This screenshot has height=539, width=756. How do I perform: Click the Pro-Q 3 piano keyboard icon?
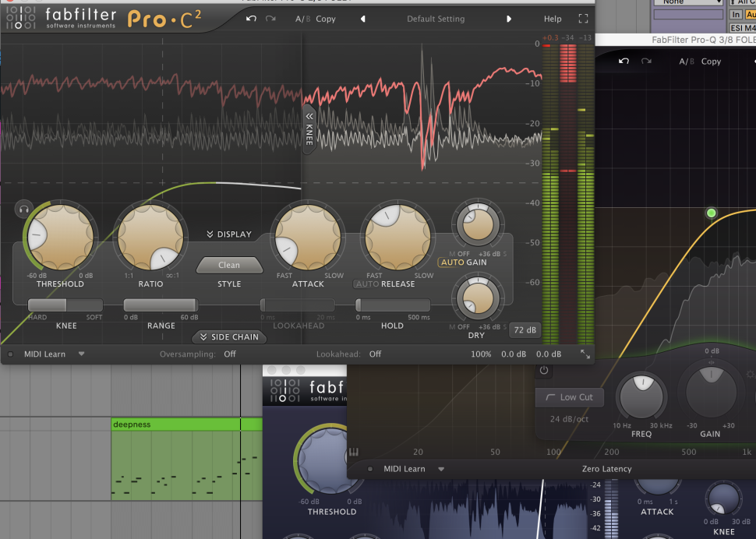[x=354, y=452]
